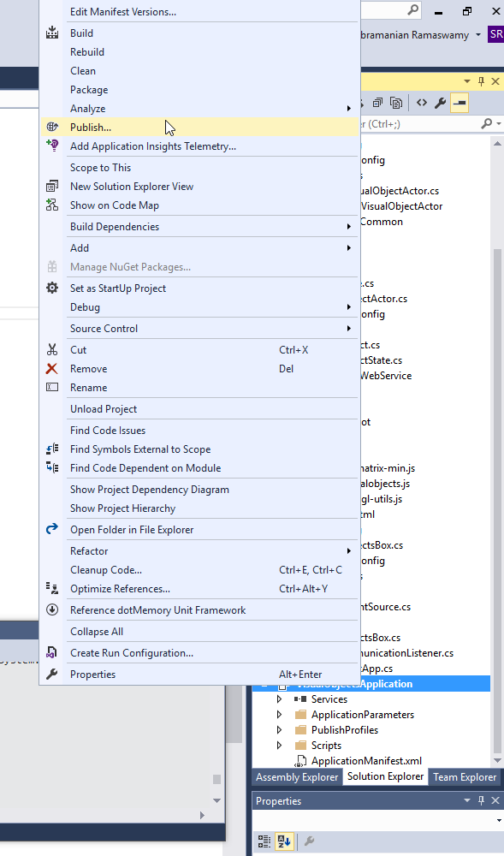Screen dimensions: 504x856
Task: Click the Optimize References icon
Action: click(x=51, y=588)
